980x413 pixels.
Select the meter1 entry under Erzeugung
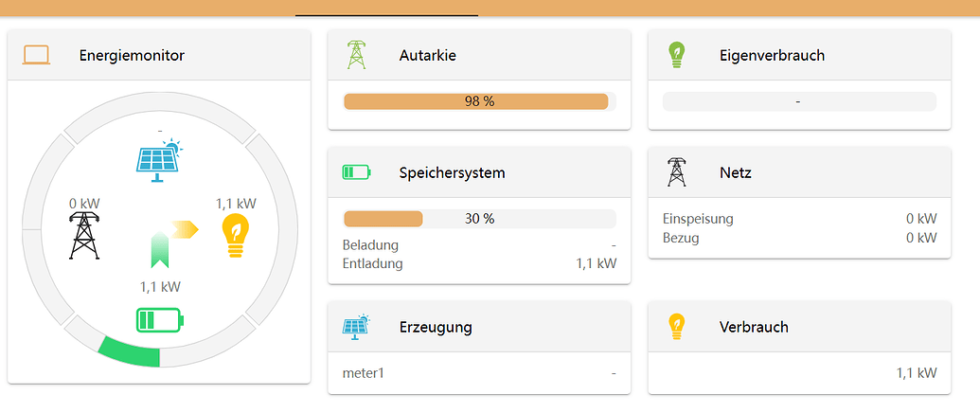(x=479, y=373)
